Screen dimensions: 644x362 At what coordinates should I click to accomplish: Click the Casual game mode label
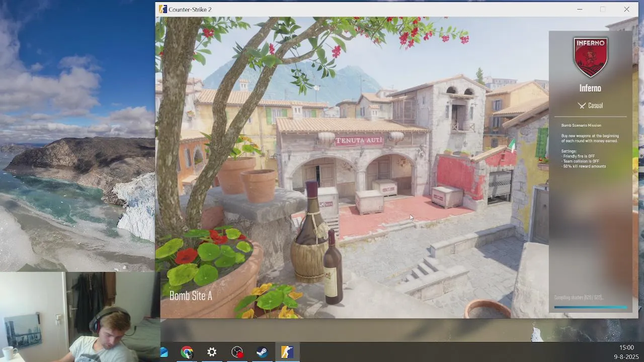[595, 106]
